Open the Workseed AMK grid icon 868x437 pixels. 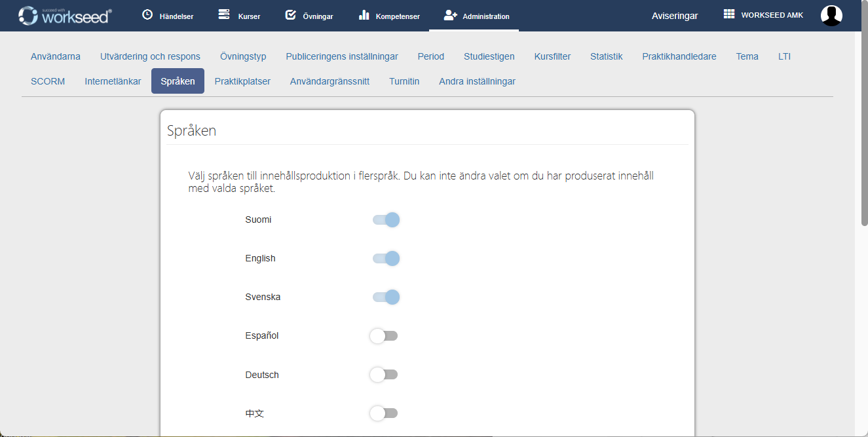click(x=729, y=14)
